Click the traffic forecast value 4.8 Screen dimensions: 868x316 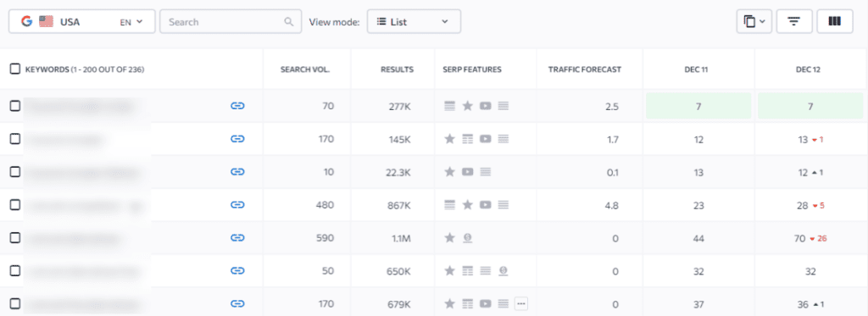[x=612, y=205]
